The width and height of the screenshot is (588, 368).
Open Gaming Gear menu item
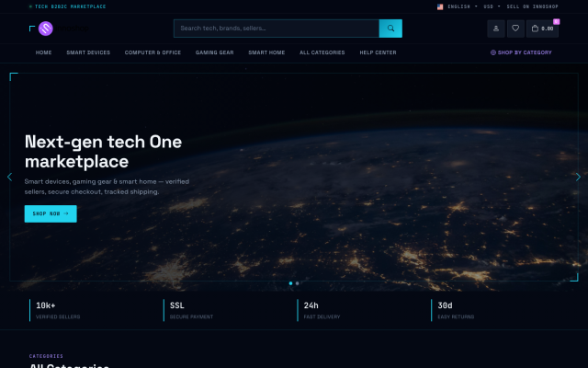(214, 52)
